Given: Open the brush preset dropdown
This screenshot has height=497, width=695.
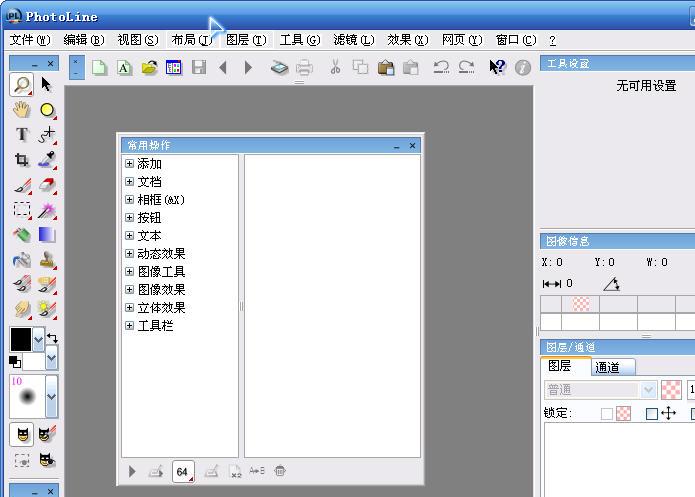Looking at the screenshot, I should coord(52,395).
